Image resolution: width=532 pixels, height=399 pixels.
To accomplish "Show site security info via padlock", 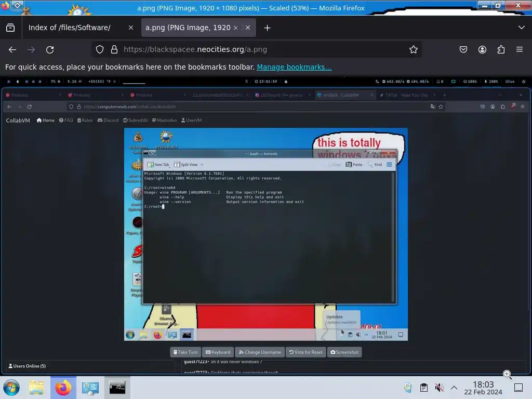I will (x=114, y=49).
